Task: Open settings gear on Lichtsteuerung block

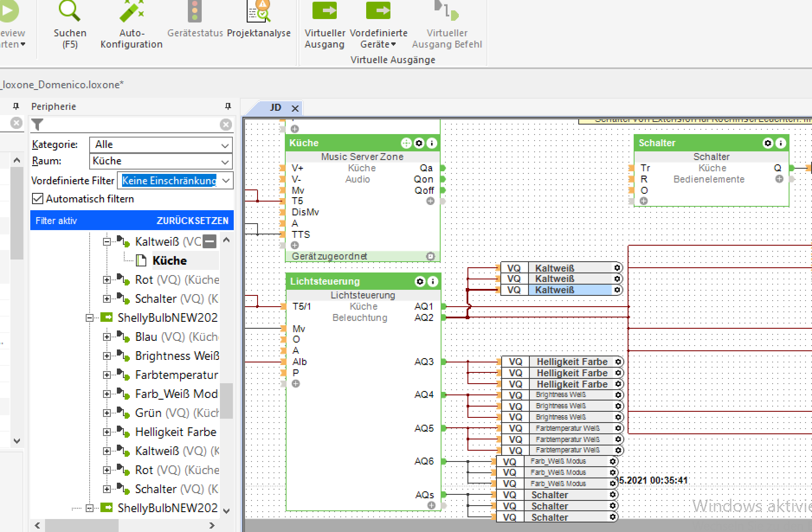Action: tap(420, 282)
